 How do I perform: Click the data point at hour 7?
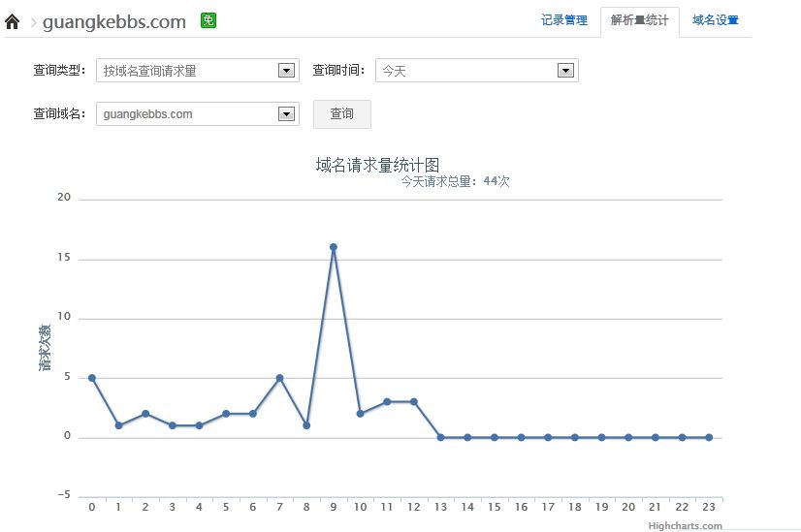279,378
